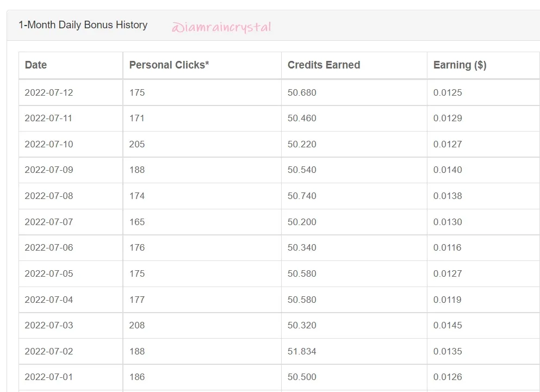This screenshot has width=540, height=392.
Task: Select earning value 0.0138
Action: click(x=448, y=196)
